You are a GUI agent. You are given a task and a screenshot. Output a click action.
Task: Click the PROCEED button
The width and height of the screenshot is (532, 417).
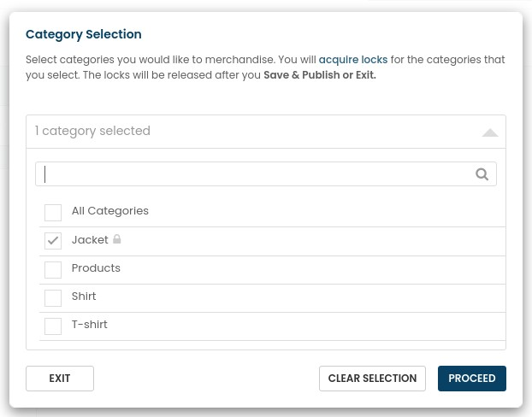tap(472, 379)
